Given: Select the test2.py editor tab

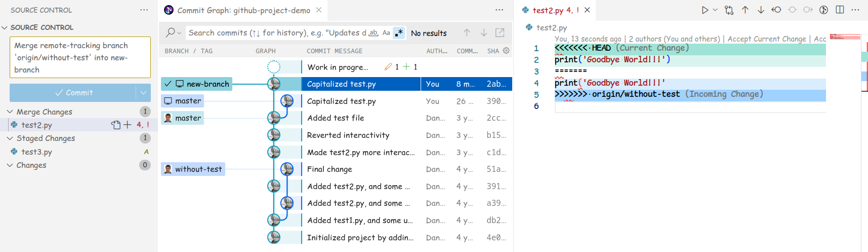Looking at the screenshot, I should [x=549, y=10].
